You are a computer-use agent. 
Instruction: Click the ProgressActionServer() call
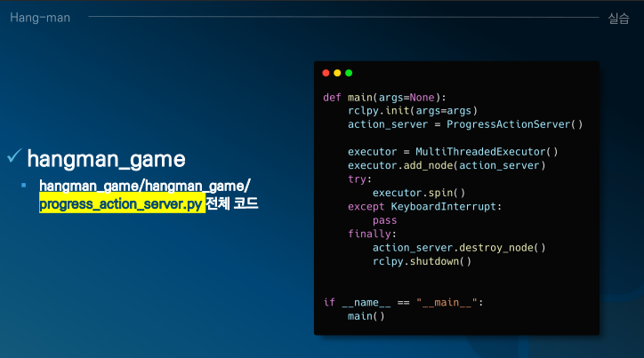pos(515,124)
